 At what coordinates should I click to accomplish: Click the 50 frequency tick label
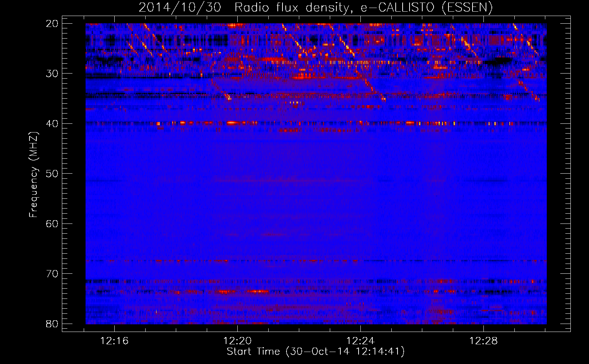52,174
